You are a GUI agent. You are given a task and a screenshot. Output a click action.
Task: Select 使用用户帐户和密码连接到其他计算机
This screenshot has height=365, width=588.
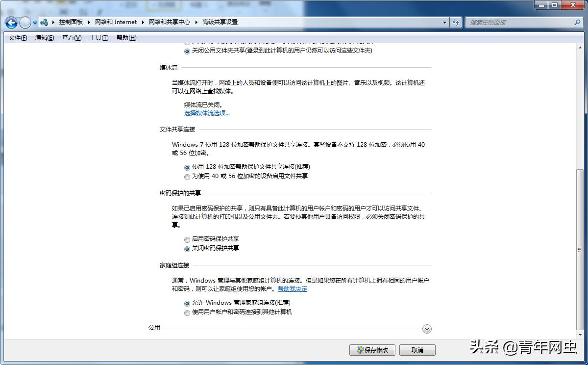tap(187, 312)
